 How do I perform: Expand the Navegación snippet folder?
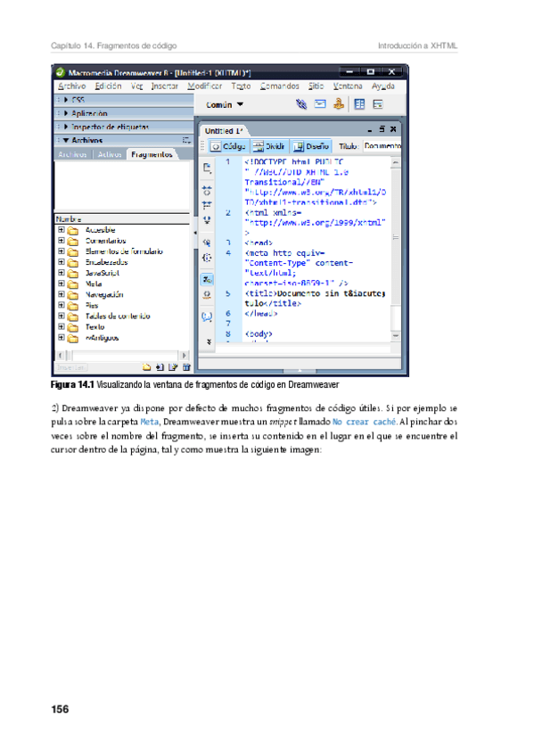click(62, 293)
